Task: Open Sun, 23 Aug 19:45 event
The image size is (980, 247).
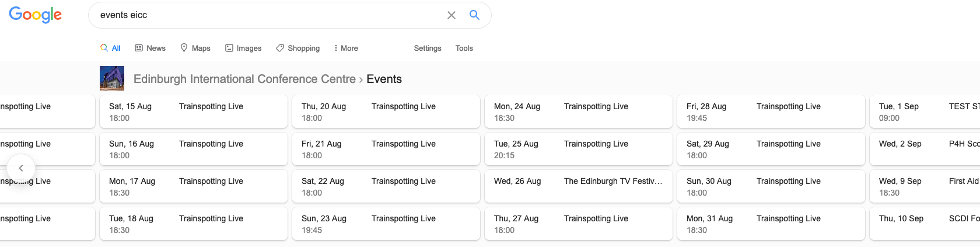Action: (386, 224)
